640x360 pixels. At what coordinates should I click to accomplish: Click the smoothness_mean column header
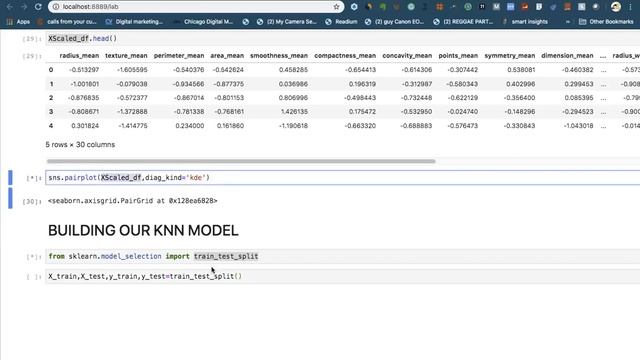(x=279, y=56)
